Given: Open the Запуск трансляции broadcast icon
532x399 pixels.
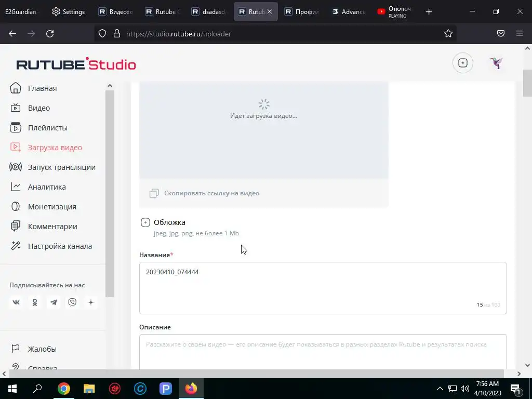Looking at the screenshot, I should click(x=15, y=167).
